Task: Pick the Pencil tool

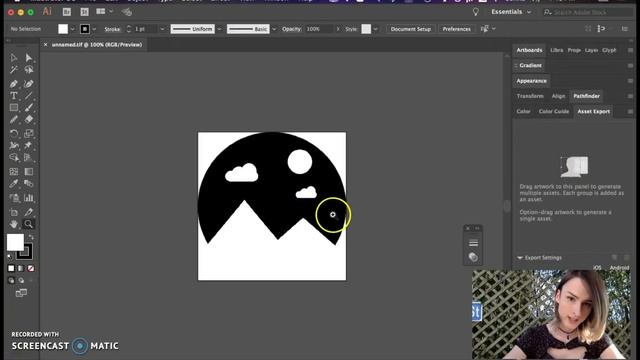Action: pyautogui.click(x=13, y=120)
